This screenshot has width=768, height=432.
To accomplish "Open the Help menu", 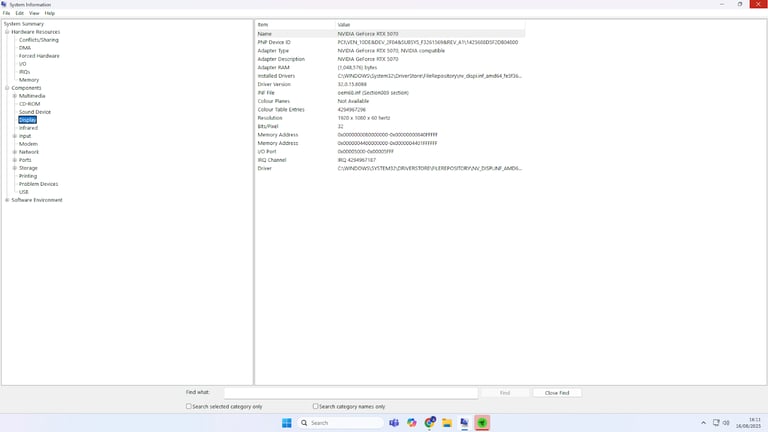I will tap(49, 13).
